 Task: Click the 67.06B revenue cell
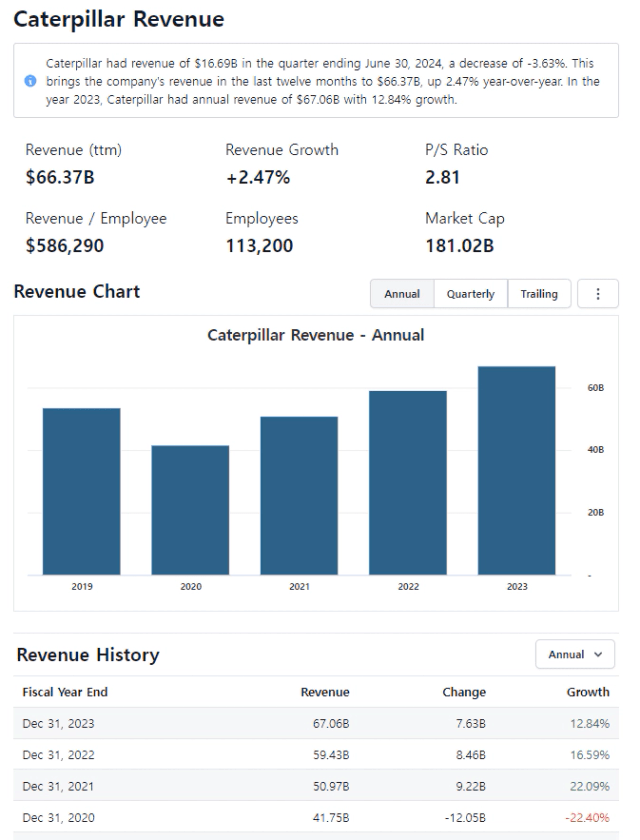(x=331, y=723)
